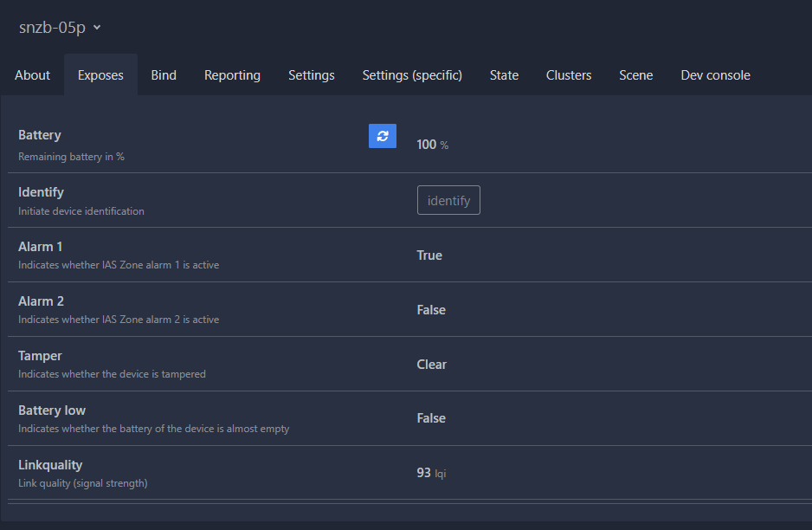The height and width of the screenshot is (530, 812).
Task: Click the 100 % battery reading
Action: [x=432, y=145]
